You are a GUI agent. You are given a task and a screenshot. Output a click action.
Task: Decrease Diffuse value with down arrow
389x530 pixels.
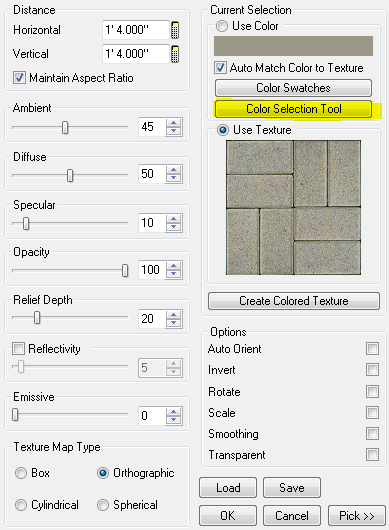pos(174,178)
